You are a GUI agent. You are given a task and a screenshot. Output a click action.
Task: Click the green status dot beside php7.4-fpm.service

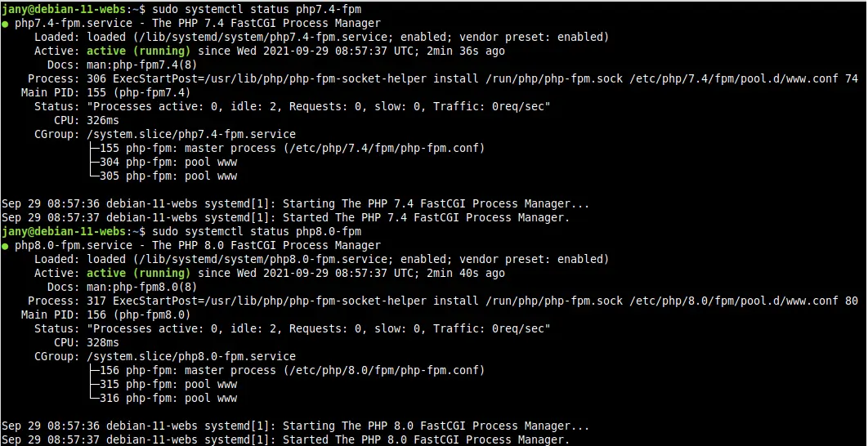pyautogui.click(x=4, y=24)
